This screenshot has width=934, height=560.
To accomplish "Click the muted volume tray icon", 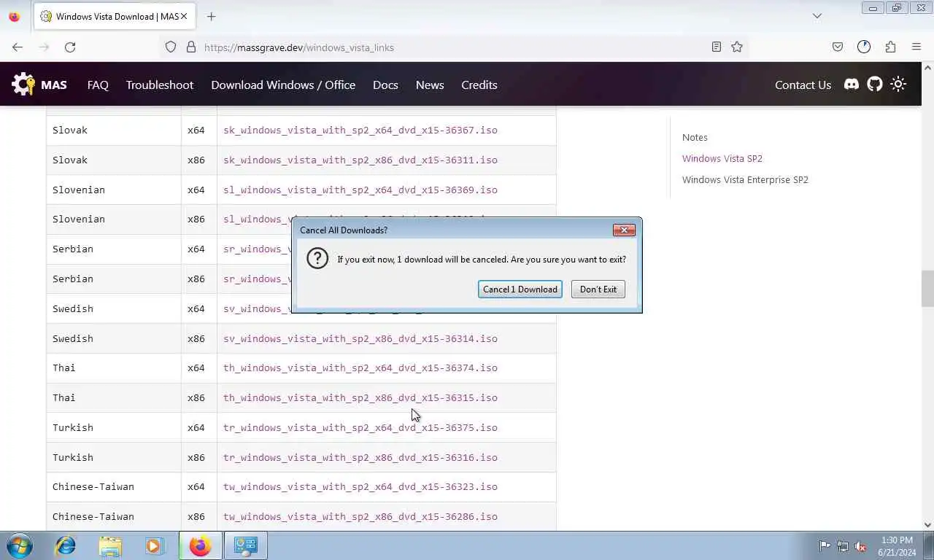I will (861, 546).
